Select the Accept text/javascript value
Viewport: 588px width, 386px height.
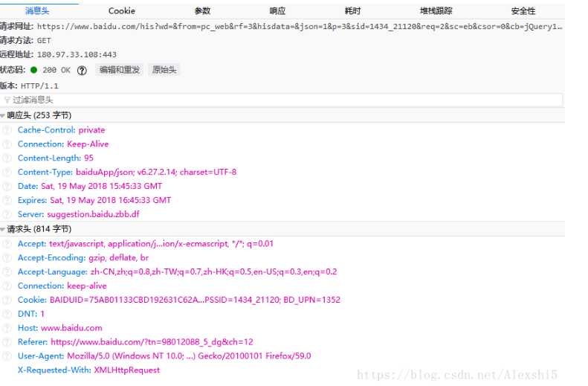(x=161, y=243)
